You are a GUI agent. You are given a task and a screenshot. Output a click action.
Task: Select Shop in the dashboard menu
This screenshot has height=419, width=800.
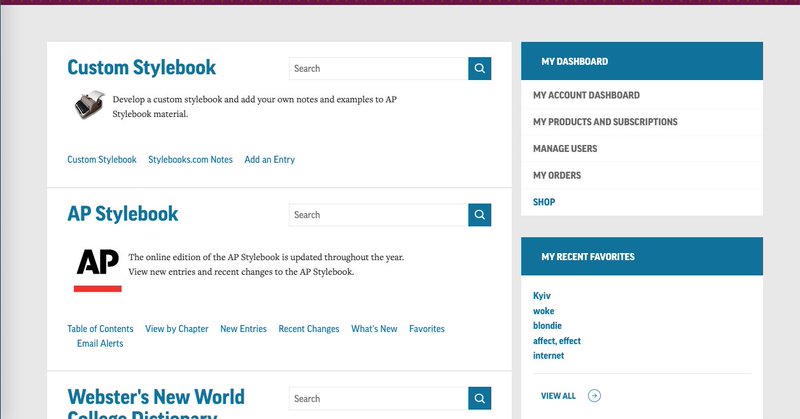tap(642, 202)
